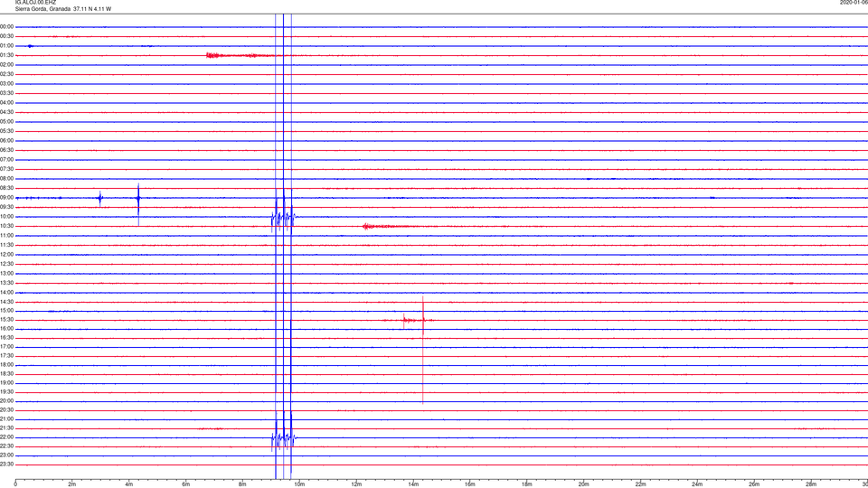Image resolution: width=868 pixels, height=488 pixels.
Task: Click the 22m axis tick label
Action: tap(640, 484)
